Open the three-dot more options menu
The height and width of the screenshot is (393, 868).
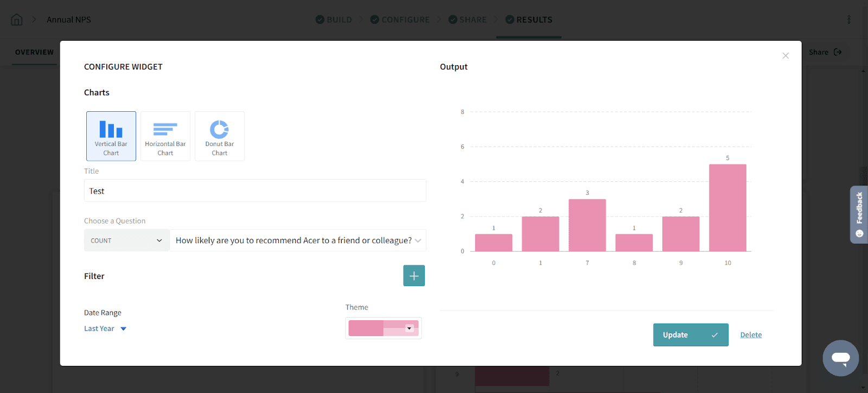pos(849,20)
